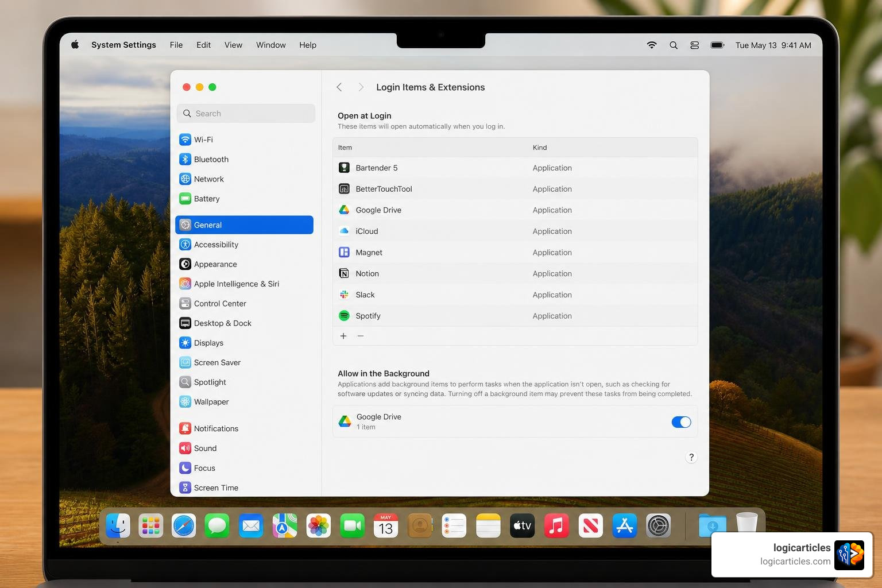Screen dimensions: 882x588
Task: Open Finder from the Dock
Action: (118, 525)
